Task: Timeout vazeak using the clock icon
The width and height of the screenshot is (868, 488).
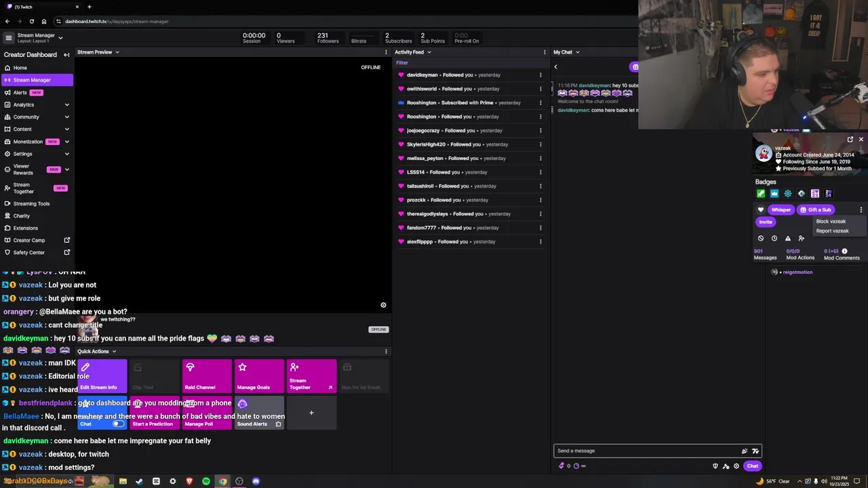Action: click(x=774, y=239)
